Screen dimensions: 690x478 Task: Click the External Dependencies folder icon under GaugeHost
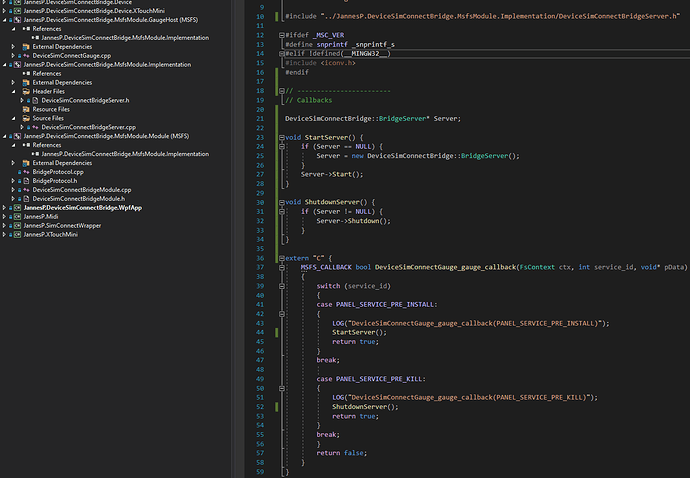[26, 47]
